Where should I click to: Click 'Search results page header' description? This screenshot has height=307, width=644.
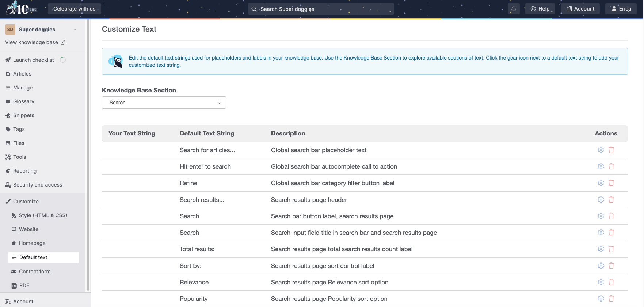click(309, 200)
